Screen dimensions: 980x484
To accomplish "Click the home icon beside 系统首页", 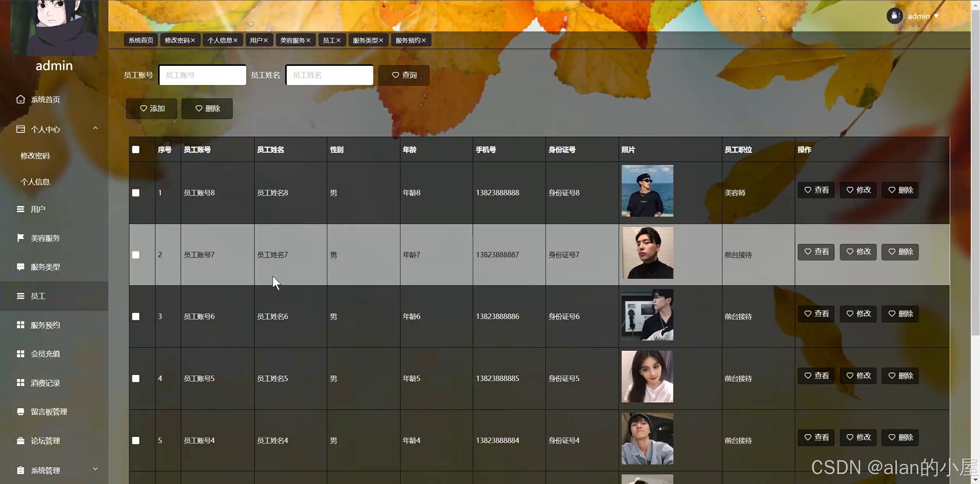I will [x=21, y=100].
